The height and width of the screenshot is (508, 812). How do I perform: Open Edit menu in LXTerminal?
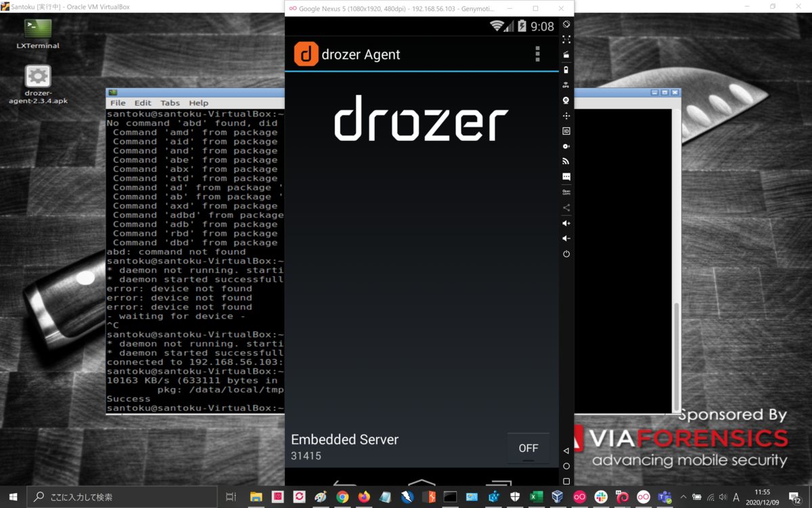(143, 103)
